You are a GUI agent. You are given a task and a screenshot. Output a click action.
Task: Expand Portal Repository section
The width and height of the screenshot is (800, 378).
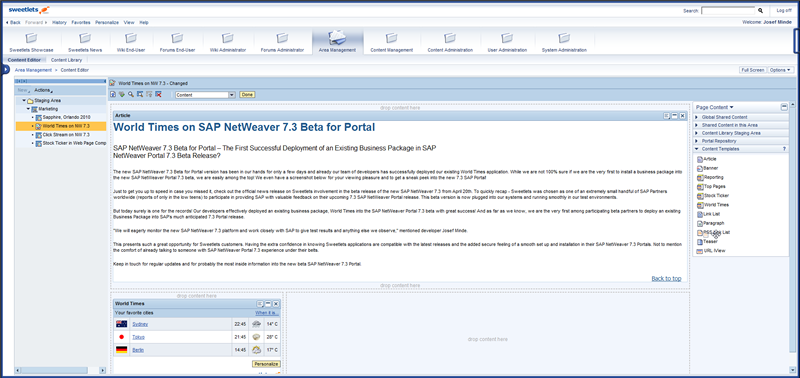click(x=697, y=141)
